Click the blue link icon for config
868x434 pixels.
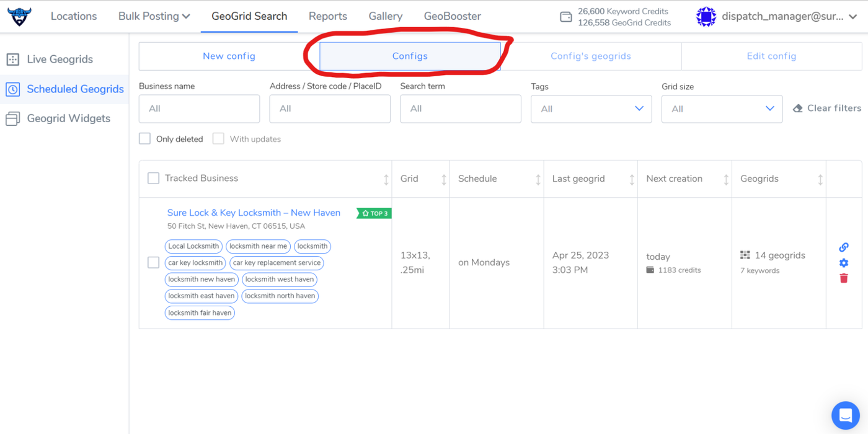[843, 247]
